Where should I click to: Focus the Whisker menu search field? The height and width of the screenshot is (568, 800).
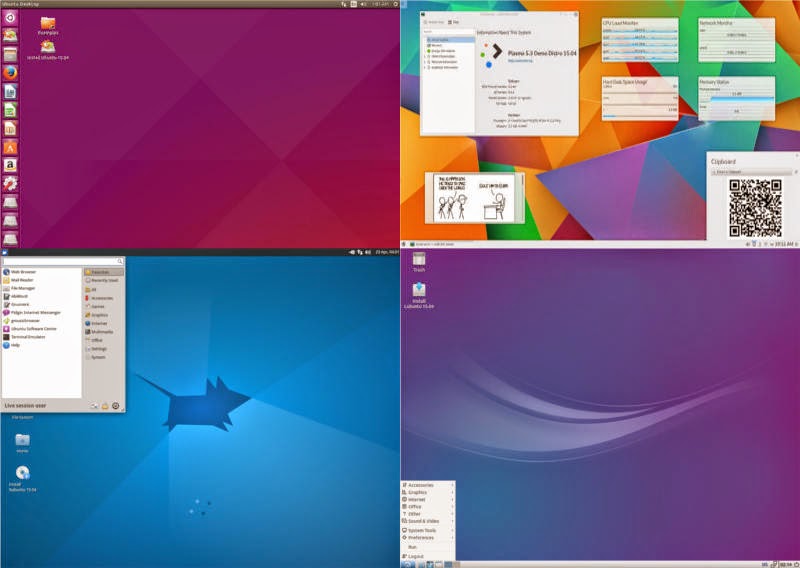pos(63,261)
